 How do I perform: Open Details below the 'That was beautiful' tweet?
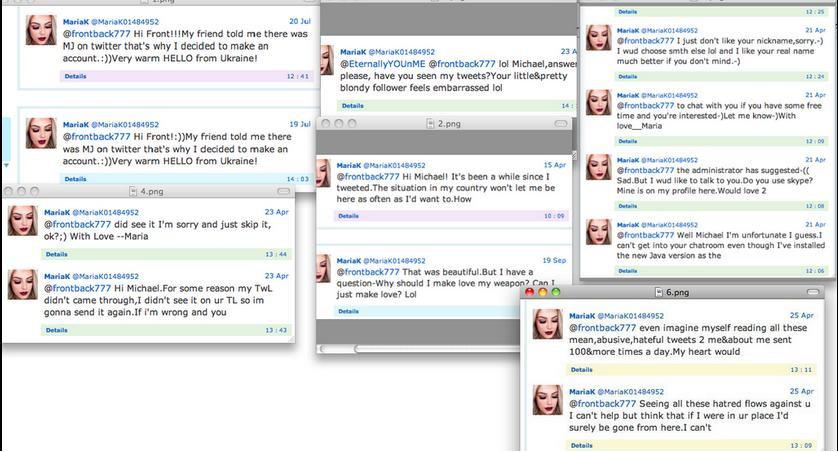(348, 311)
